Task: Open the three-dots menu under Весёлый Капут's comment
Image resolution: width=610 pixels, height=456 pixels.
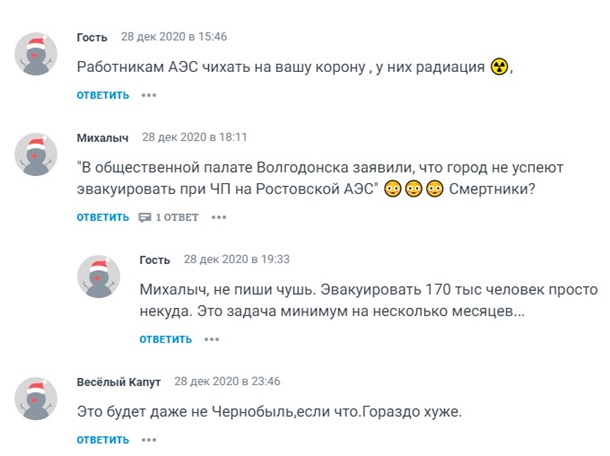Action: (149, 440)
